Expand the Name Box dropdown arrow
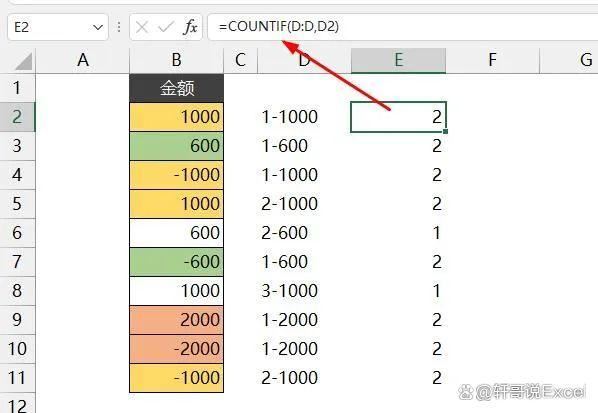Image resolution: width=598 pixels, height=413 pixels. [98, 27]
